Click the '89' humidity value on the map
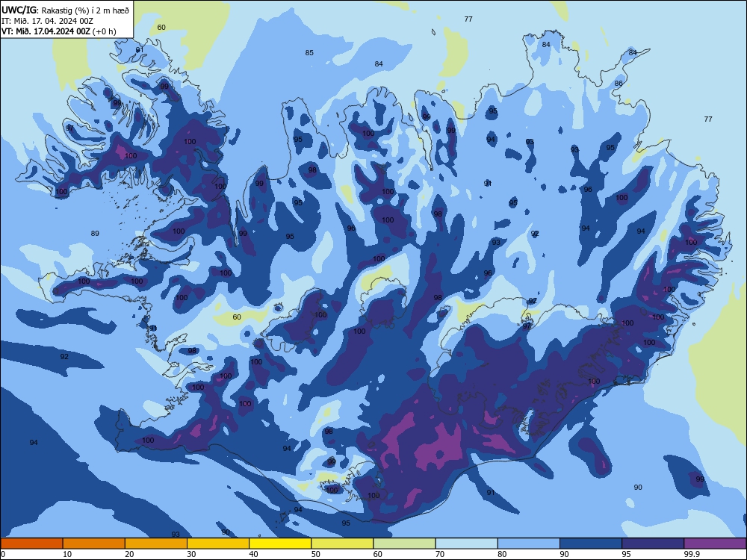This screenshot has width=747, height=560. [x=95, y=233]
